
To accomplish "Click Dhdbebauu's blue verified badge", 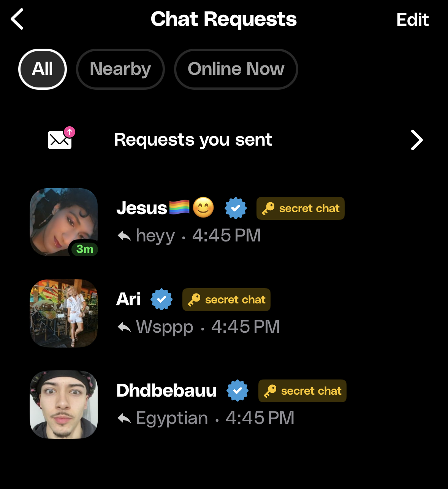I will (x=237, y=391).
